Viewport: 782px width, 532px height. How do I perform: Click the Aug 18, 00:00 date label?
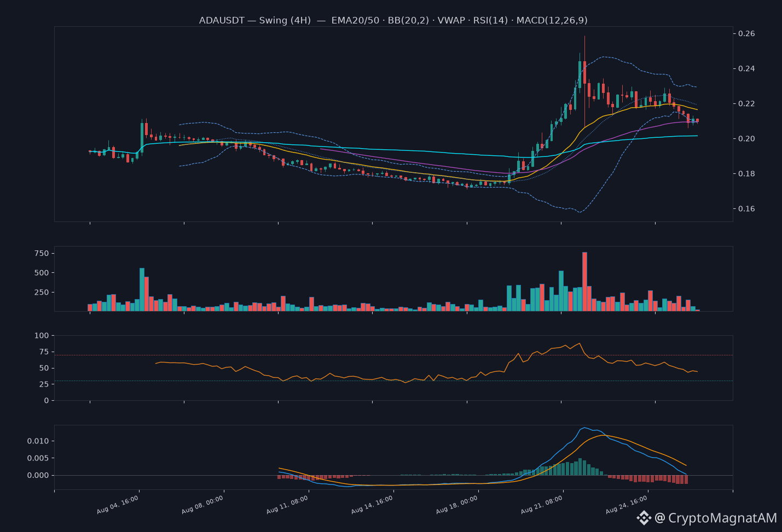457,505
